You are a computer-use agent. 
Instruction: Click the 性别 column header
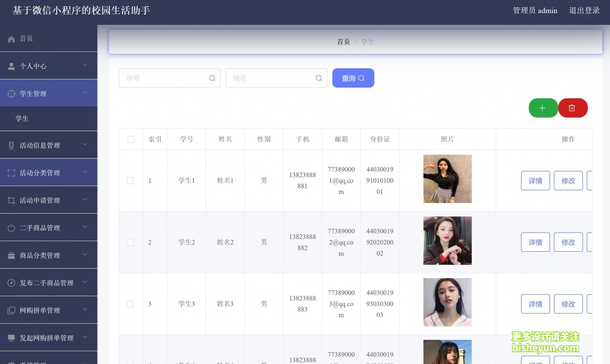tap(264, 139)
